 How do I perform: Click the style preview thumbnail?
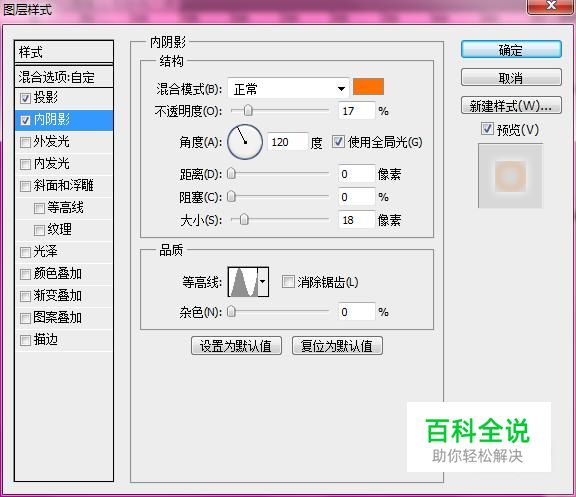coord(510,176)
